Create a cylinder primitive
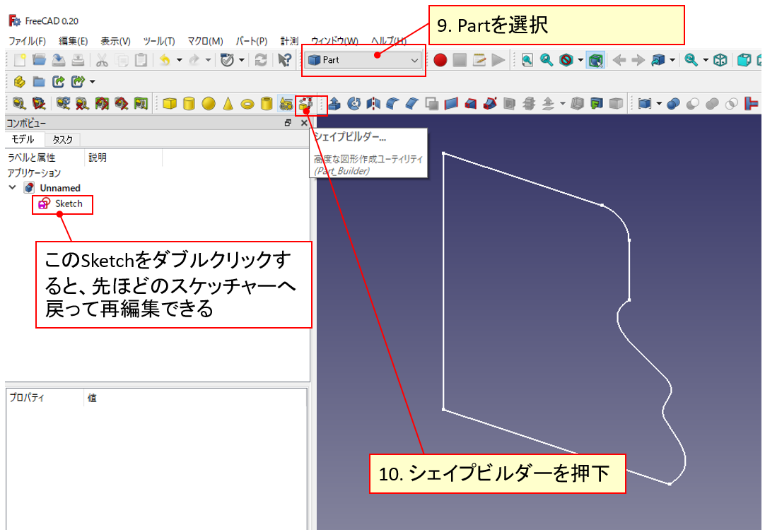 pos(189,103)
